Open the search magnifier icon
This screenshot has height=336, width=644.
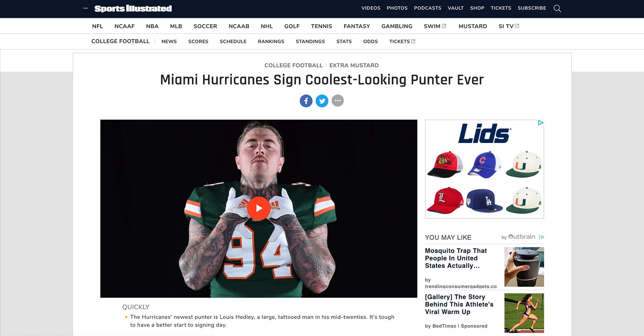[557, 8]
